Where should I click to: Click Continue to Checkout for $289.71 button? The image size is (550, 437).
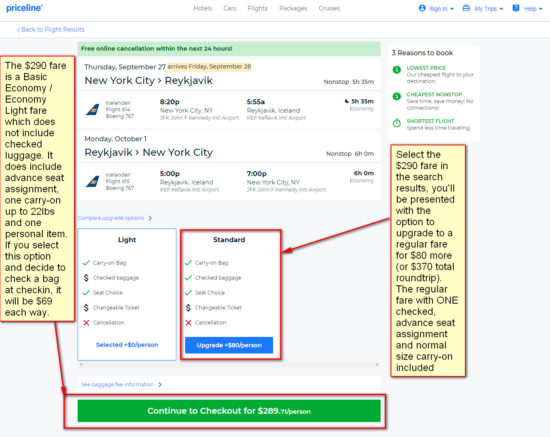pyautogui.click(x=229, y=411)
